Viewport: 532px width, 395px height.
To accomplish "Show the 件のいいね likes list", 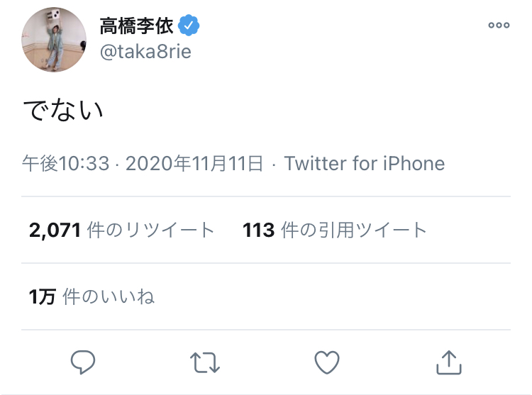I will point(109,296).
